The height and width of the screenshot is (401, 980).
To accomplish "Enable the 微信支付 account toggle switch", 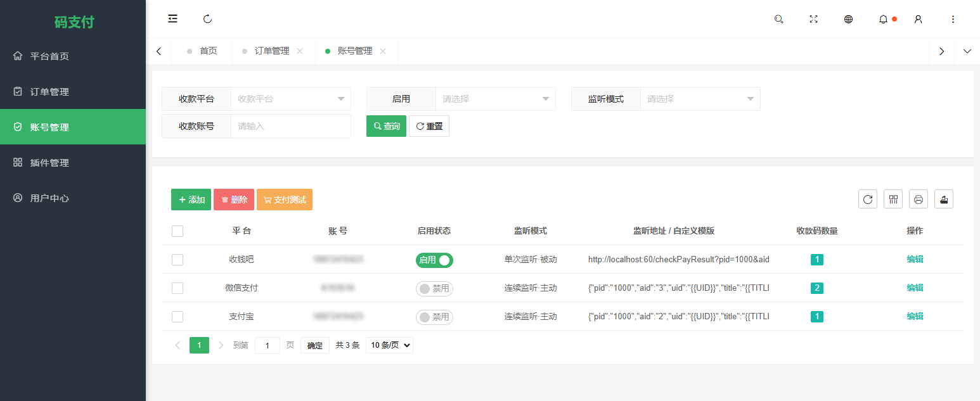I will [x=434, y=288].
